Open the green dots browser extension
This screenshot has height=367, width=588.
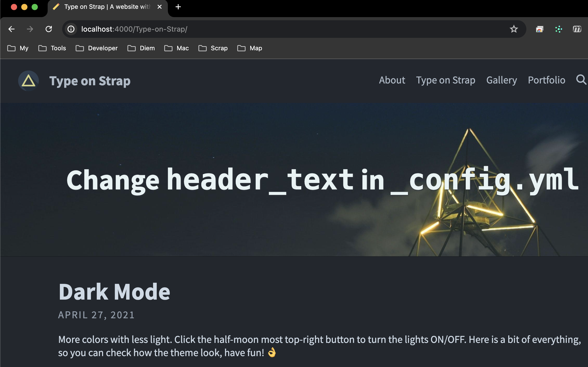558,29
